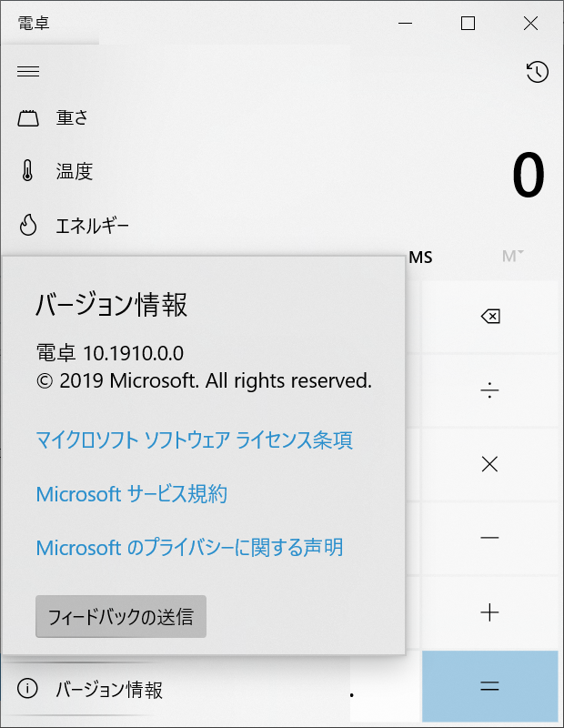This screenshot has width=564, height=728.
Task: Select バージョン情報 menu item at the bottom
Action: point(176,690)
